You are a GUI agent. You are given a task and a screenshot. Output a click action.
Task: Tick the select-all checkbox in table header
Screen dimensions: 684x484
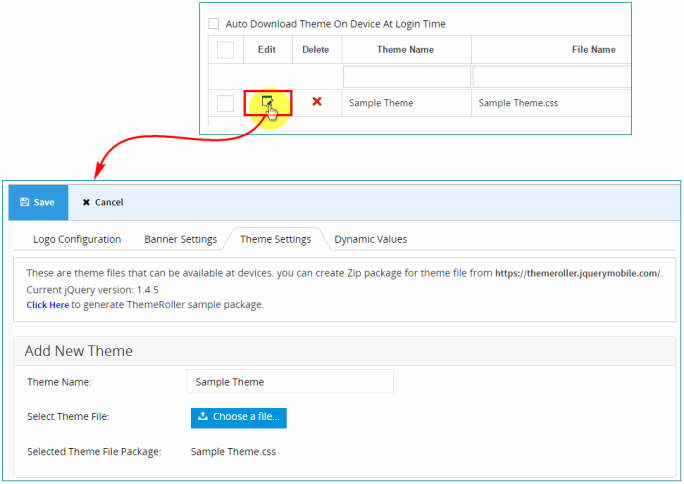click(x=226, y=50)
